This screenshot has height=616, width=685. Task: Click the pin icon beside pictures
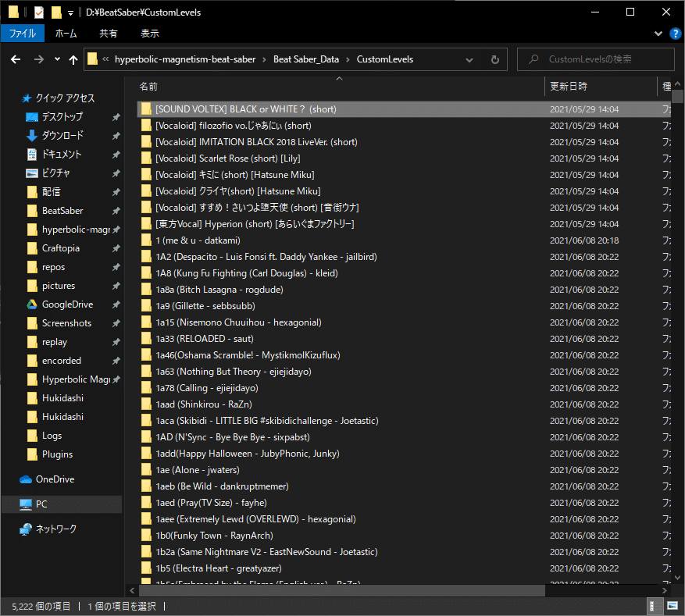point(116,286)
